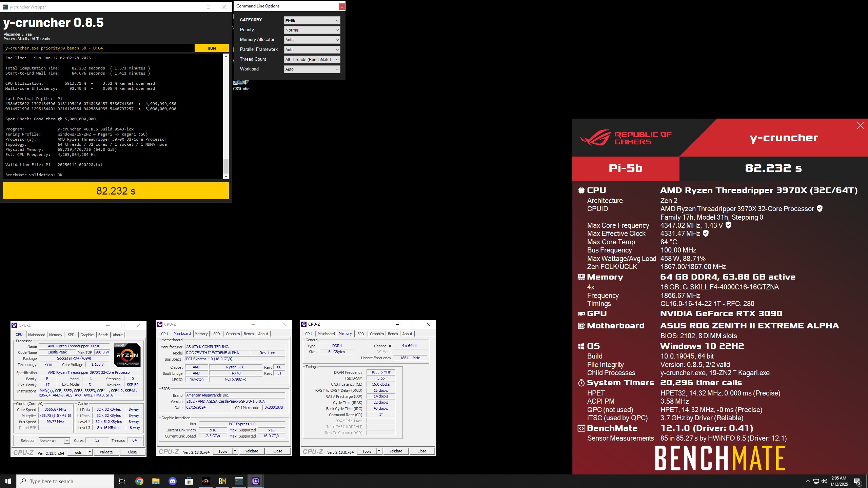Viewport: 868px width, 488px height.
Task: Expand Tools arrow in Mainboard CPU-Z window
Action: (235, 451)
